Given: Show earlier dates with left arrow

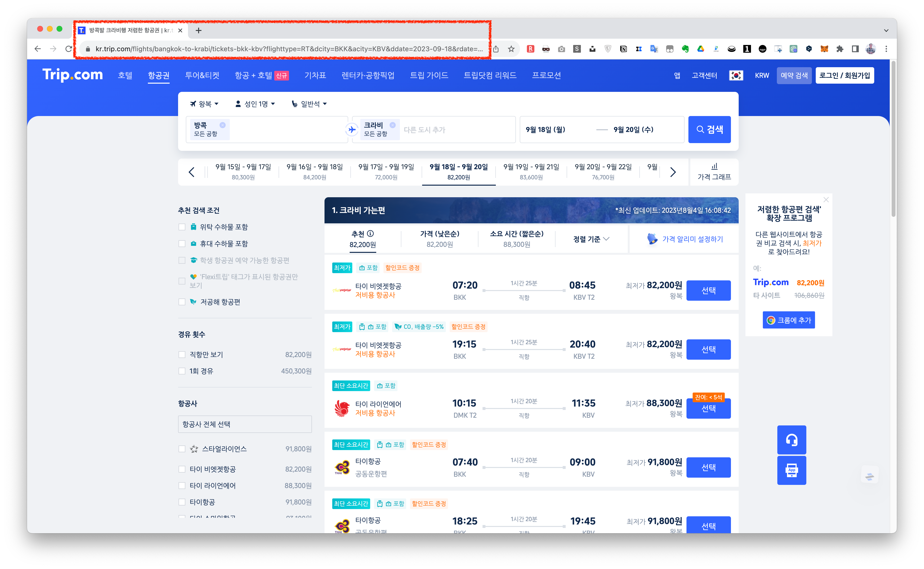Looking at the screenshot, I should (191, 172).
